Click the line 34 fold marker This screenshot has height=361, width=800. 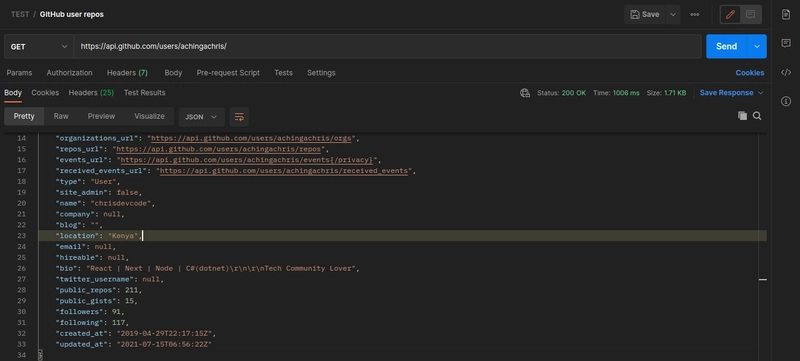point(40,355)
